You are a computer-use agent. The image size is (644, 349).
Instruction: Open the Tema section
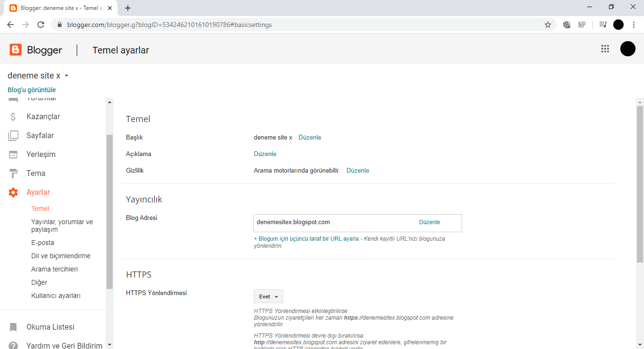[x=36, y=174]
